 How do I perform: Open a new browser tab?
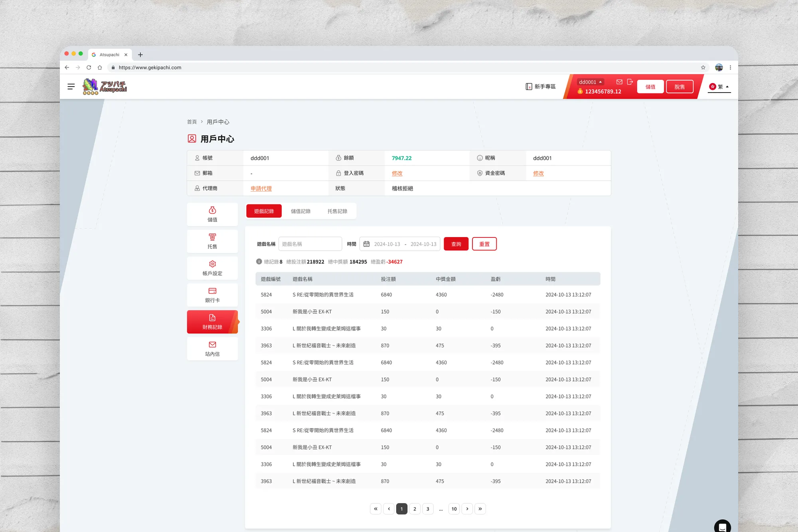pos(140,55)
